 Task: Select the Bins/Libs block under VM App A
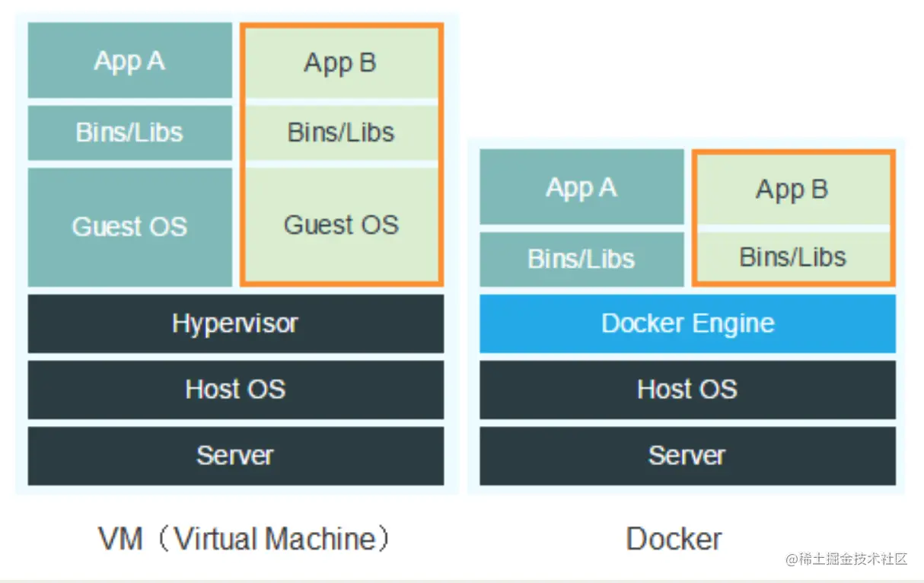click(129, 132)
